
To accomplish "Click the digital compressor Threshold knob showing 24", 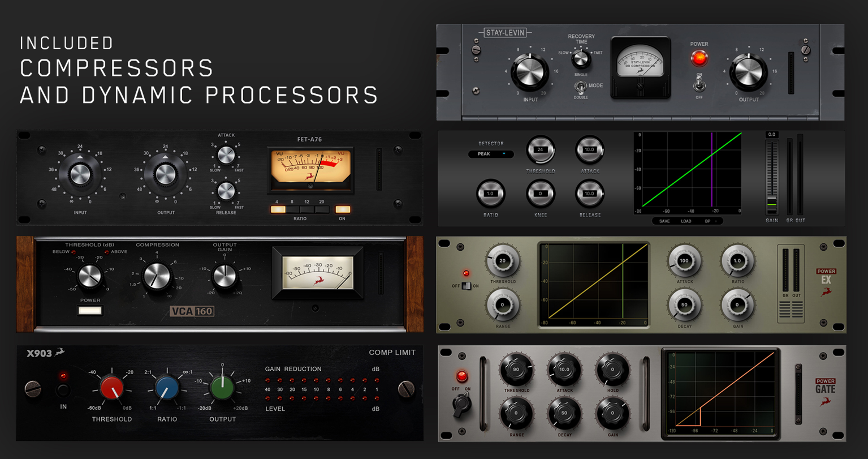I will click(541, 150).
